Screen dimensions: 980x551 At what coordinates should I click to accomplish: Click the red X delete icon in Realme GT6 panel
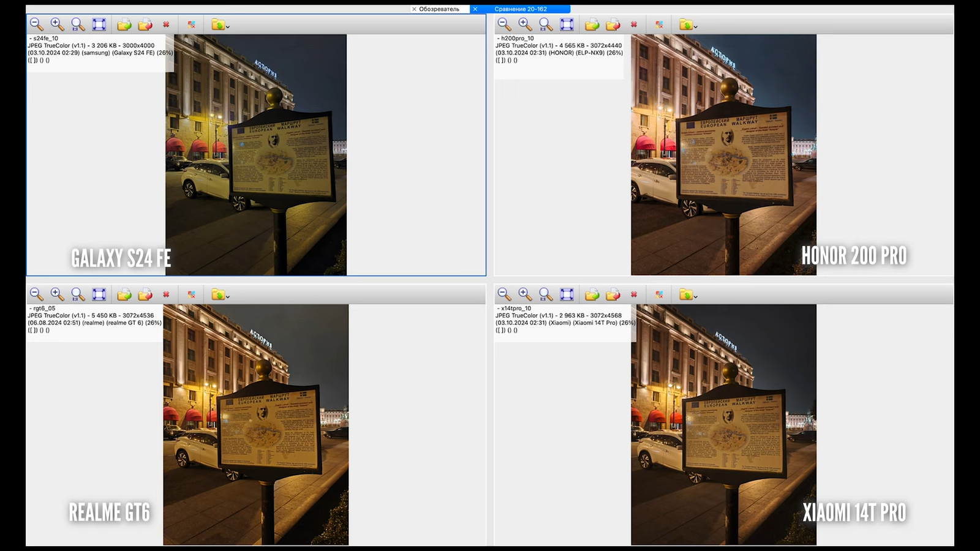tap(166, 294)
